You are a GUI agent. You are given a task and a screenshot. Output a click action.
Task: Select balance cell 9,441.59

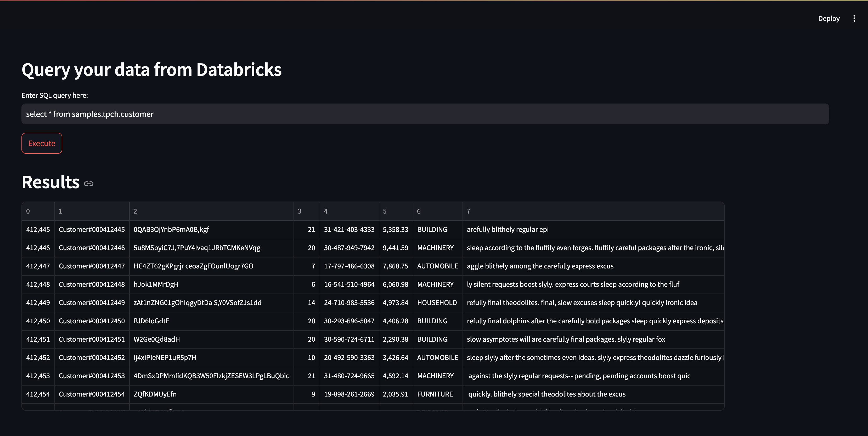(396, 248)
